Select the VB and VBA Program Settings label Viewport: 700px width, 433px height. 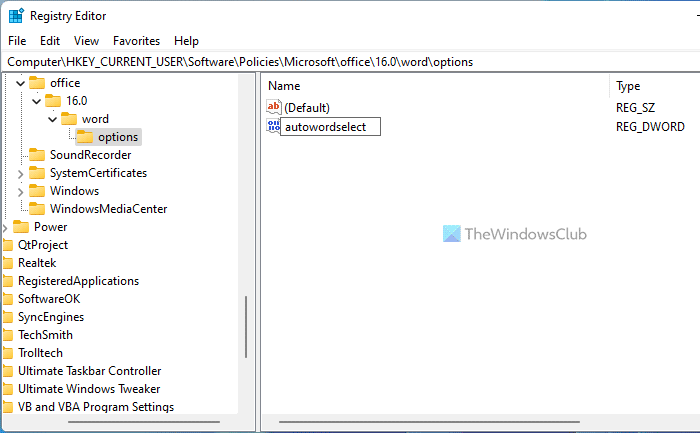(96, 407)
